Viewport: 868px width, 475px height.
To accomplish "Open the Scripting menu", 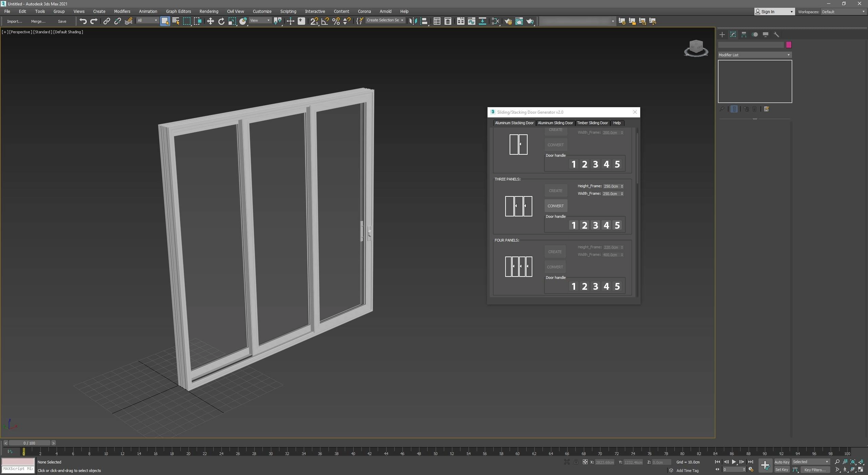I will [x=288, y=11].
